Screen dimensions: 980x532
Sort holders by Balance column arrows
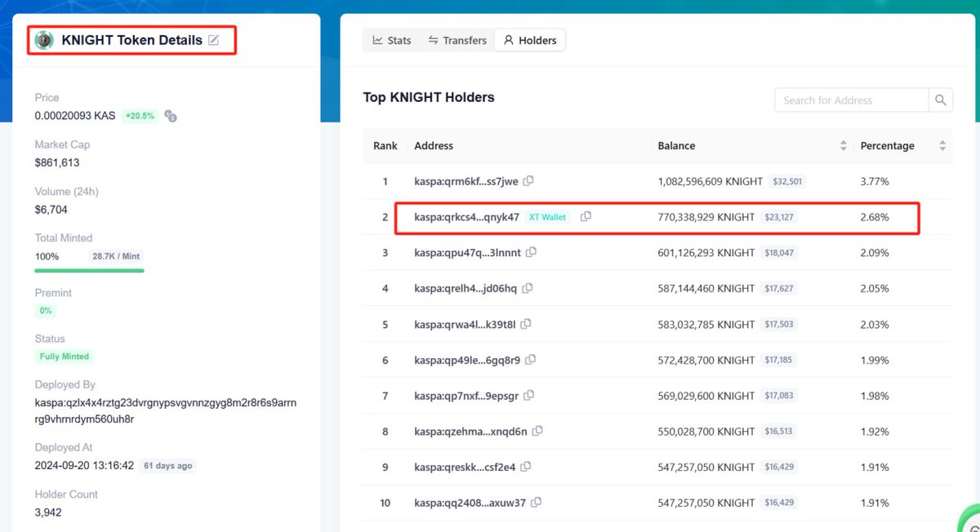[x=844, y=146]
